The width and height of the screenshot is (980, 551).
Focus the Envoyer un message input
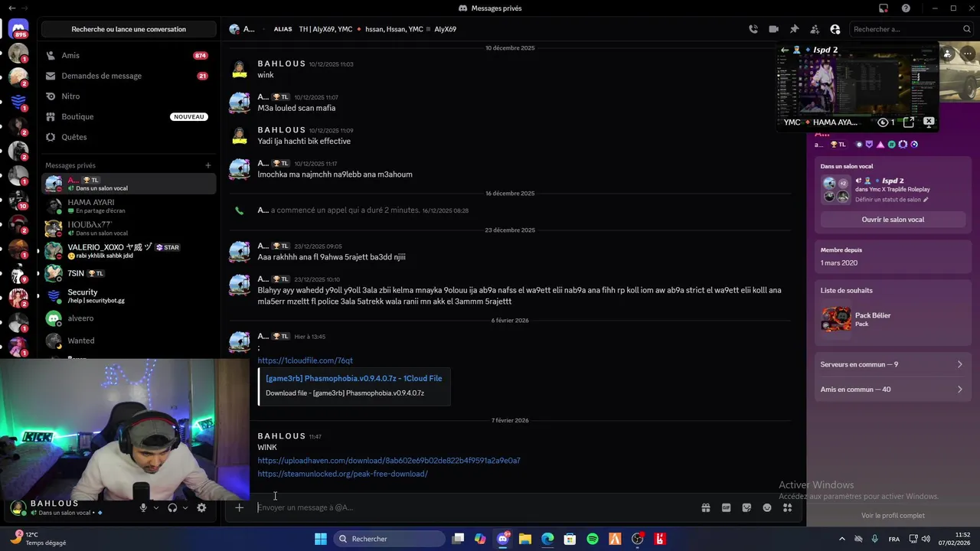475,507
